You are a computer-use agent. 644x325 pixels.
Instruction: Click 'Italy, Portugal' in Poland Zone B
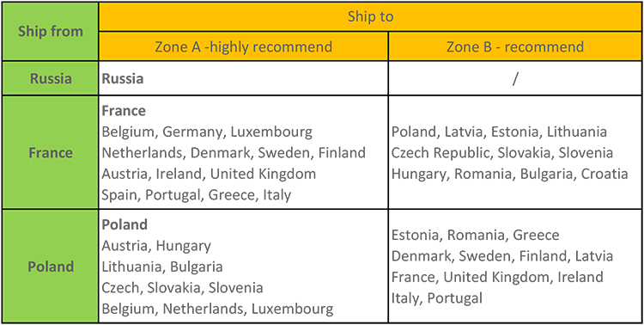click(x=436, y=297)
